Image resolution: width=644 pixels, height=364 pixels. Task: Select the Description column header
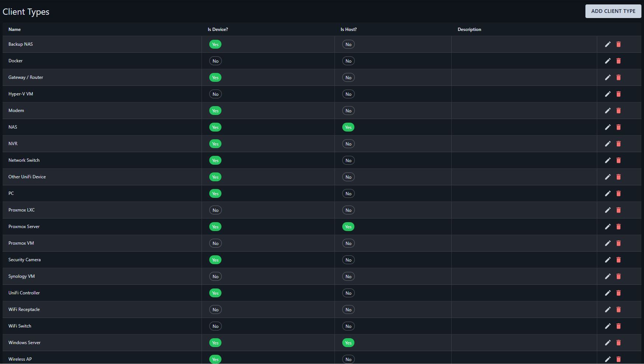click(469, 29)
